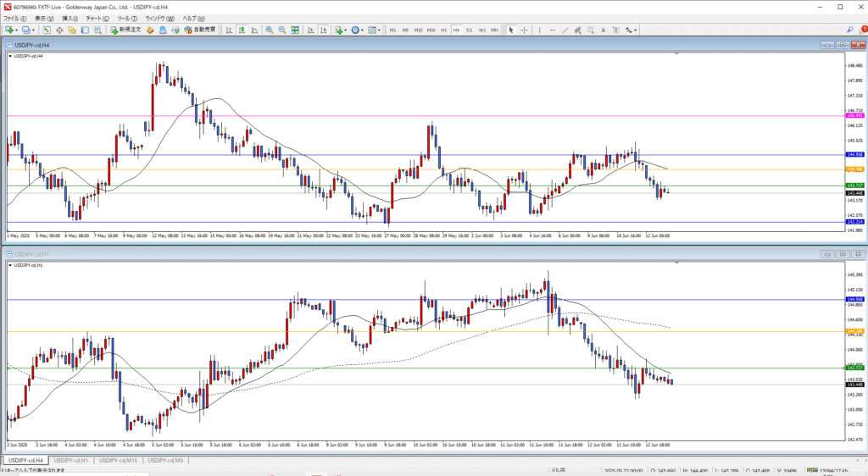868x476 pixels.
Task: Toggle the Data Window crosshair icon
Action: (60, 30)
